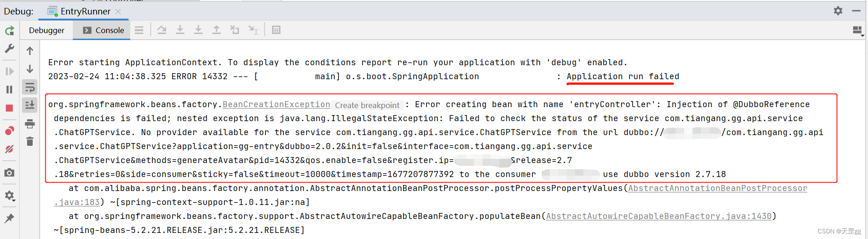The width and height of the screenshot is (868, 239).
Task: Close the EntryRunner tab
Action: pos(118,12)
